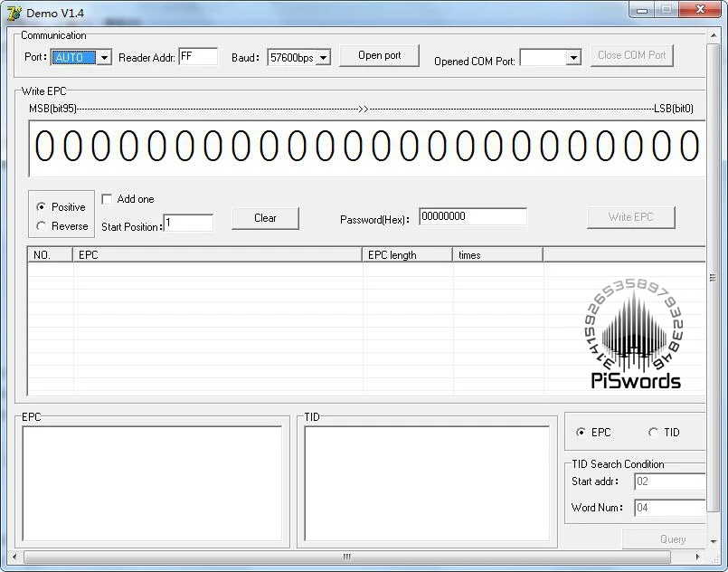Image resolution: width=728 pixels, height=572 pixels.
Task: Expand the Port AUTO dropdown
Action: [x=105, y=58]
